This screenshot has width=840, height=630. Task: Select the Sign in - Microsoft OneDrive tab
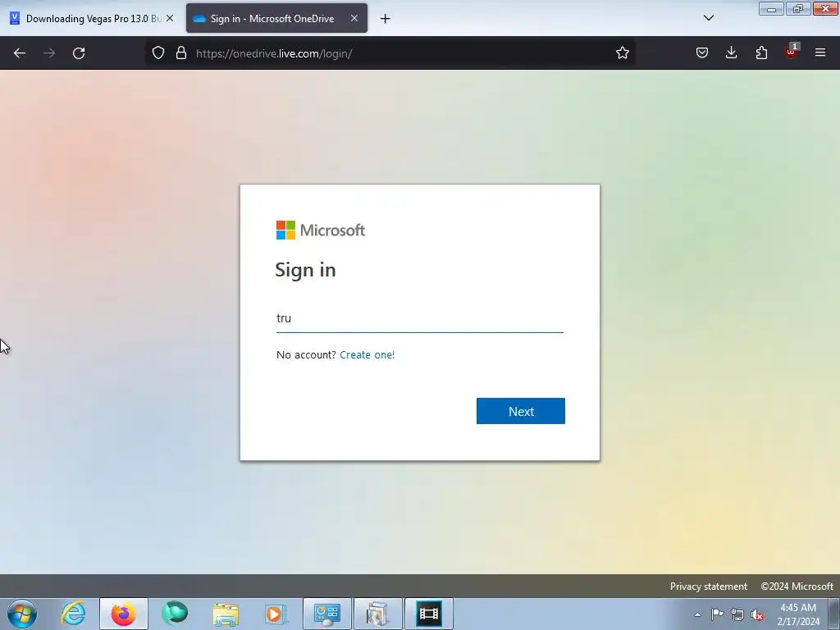pos(276,19)
